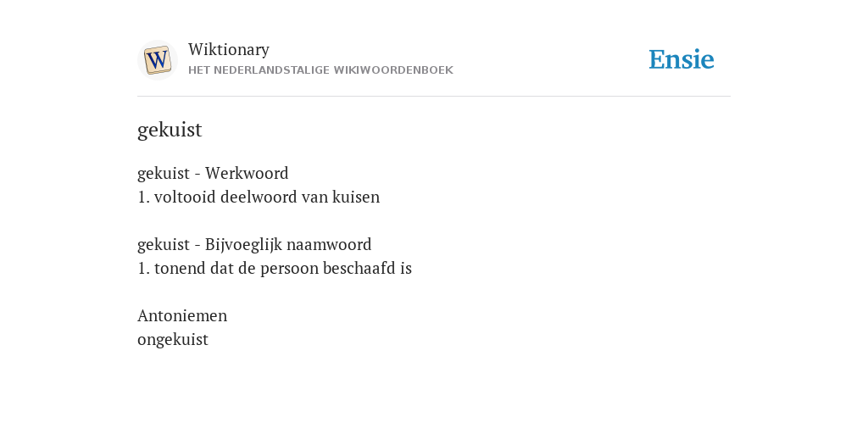Click the word Werkwoord

[247, 173]
